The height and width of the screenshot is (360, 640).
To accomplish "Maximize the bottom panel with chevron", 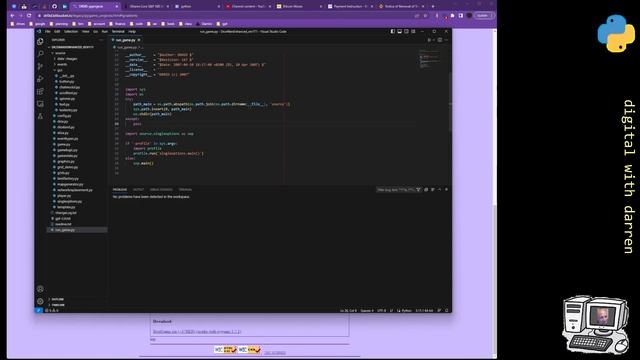I will point(440,189).
